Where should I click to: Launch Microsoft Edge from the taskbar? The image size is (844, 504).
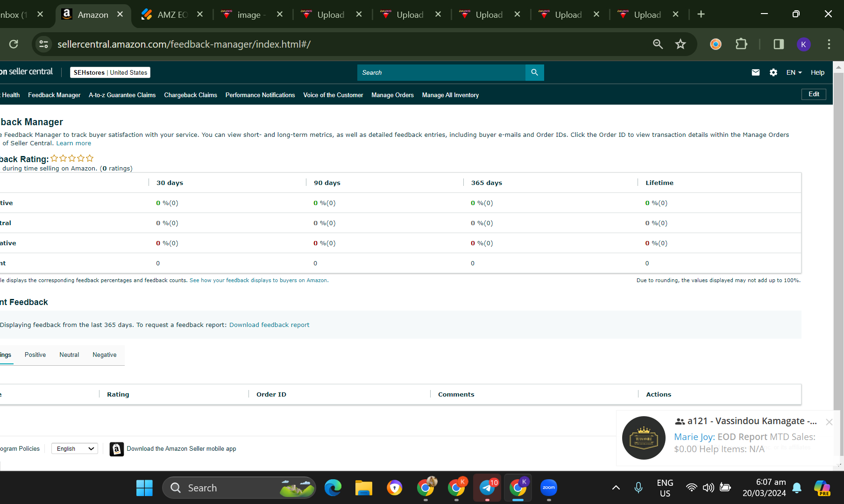(333, 488)
